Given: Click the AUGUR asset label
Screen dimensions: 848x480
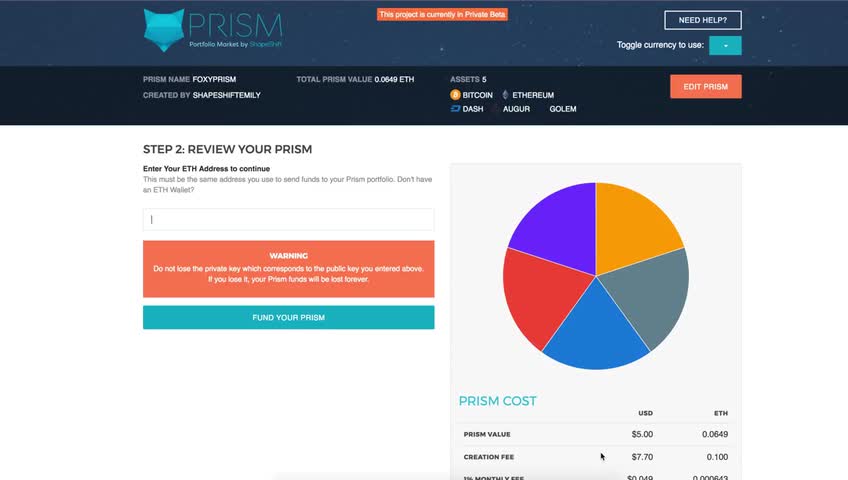Looking at the screenshot, I should (516, 109).
